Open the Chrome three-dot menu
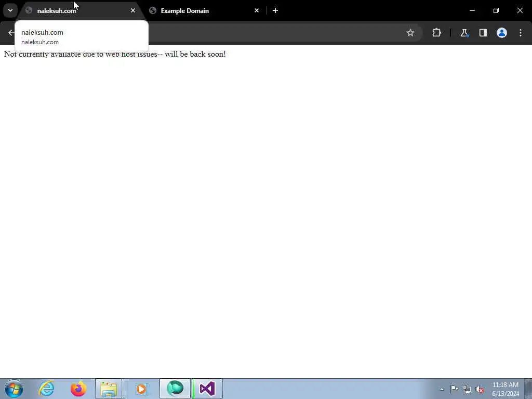 pyautogui.click(x=521, y=33)
